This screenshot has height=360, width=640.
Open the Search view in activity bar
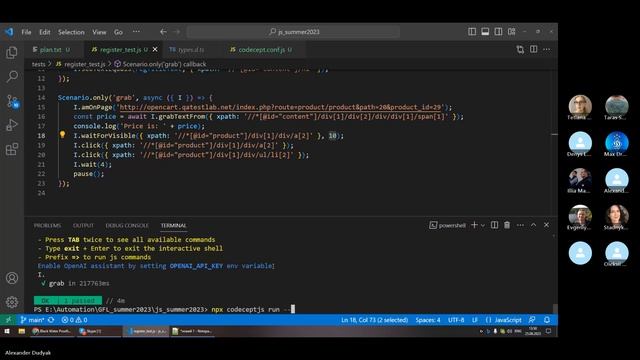tap(12, 76)
